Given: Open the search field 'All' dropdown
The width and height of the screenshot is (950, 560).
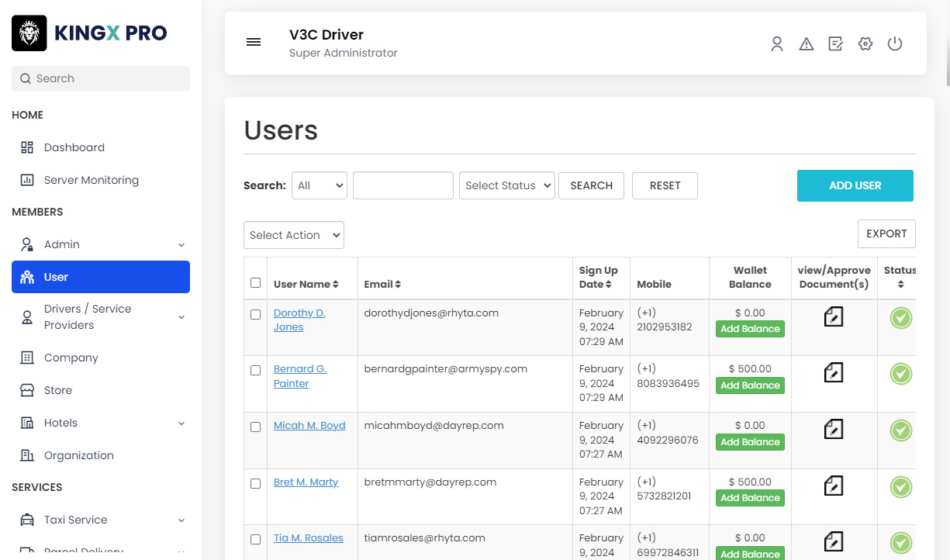Looking at the screenshot, I should pyautogui.click(x=320, y=185).
